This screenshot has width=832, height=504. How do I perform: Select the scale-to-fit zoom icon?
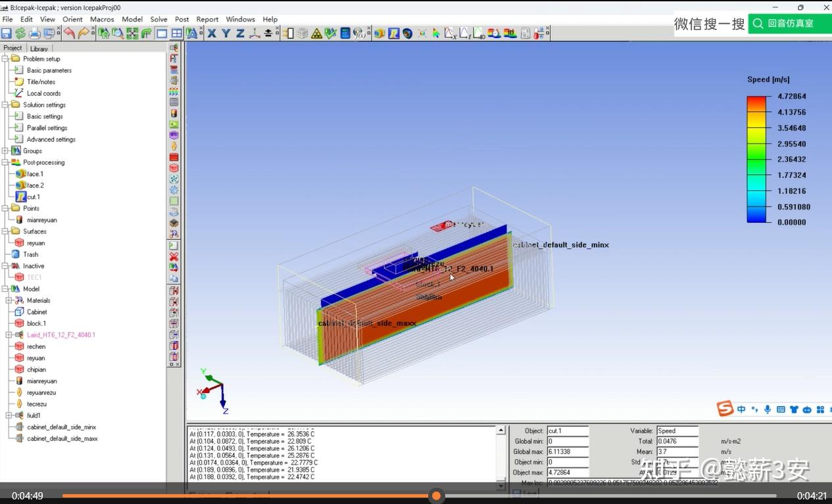click(x=133, y=33)
